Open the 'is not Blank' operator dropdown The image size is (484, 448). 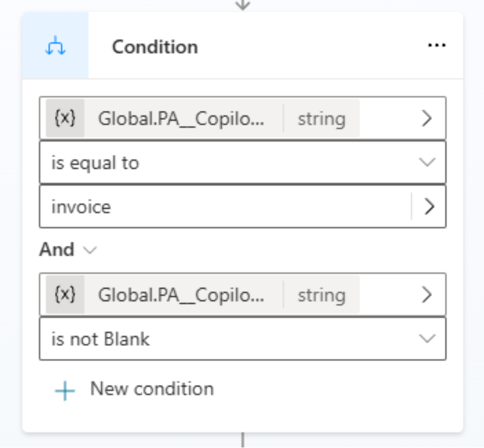point(243,339)
